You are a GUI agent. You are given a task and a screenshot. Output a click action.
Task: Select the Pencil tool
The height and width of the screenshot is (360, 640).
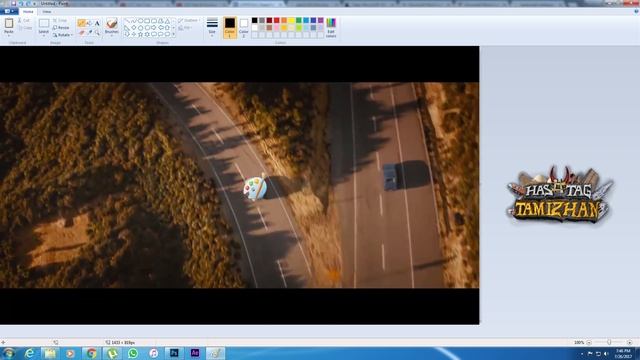click(x=81, y=23)
